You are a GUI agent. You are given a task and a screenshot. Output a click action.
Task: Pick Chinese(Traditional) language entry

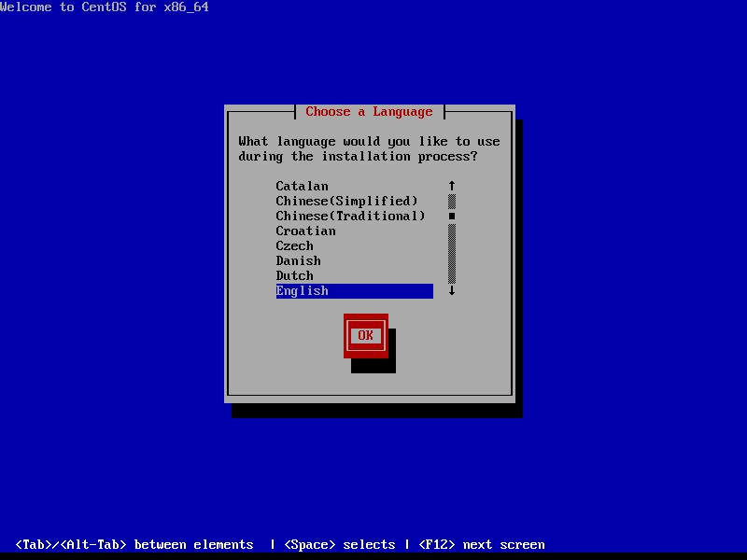(355, 216)
